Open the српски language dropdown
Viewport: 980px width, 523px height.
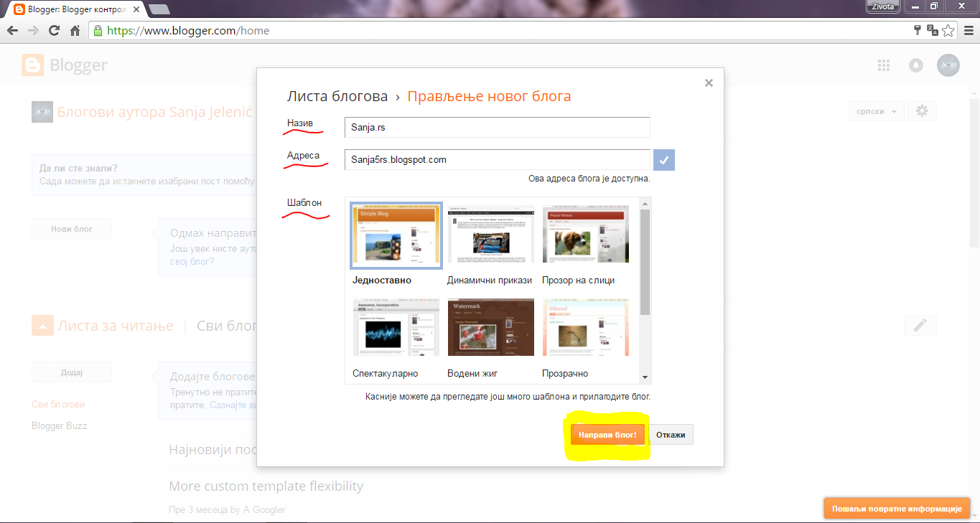pos(876,111)
